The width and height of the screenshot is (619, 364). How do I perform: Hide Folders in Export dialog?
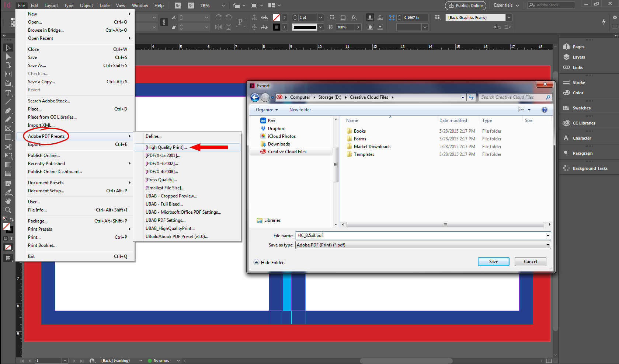coord(269,263)
